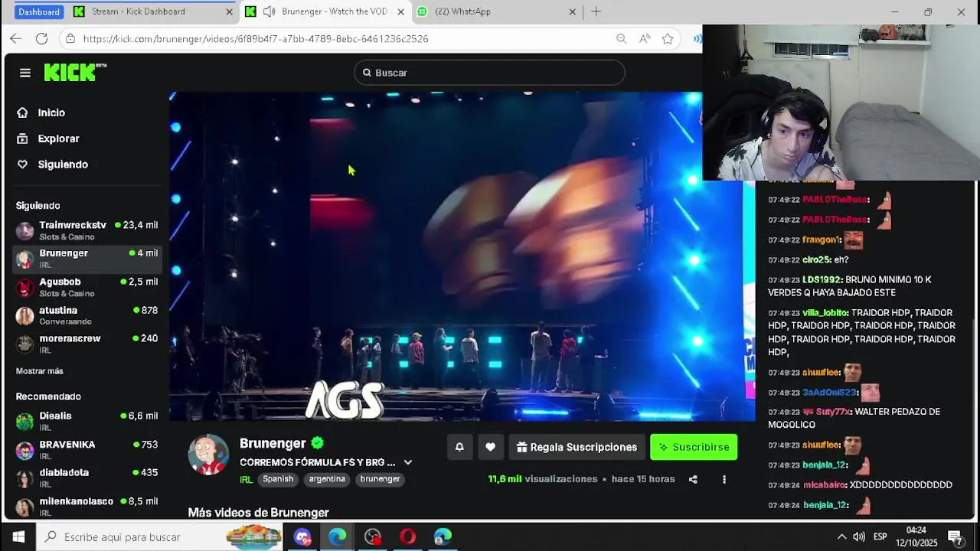This screenshot has width=980, height=551.
Task: Open Diealis recommended channel
Action: pyautogui.click(x=87, y=421)
